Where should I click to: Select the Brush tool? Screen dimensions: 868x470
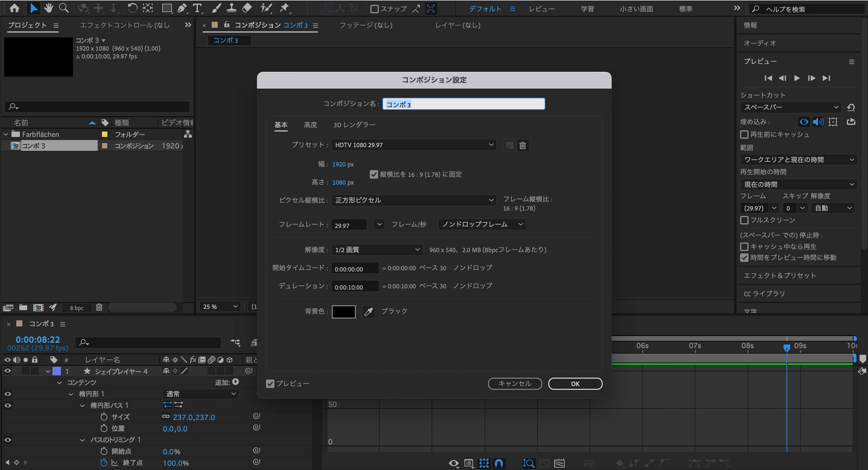point(217,8)
